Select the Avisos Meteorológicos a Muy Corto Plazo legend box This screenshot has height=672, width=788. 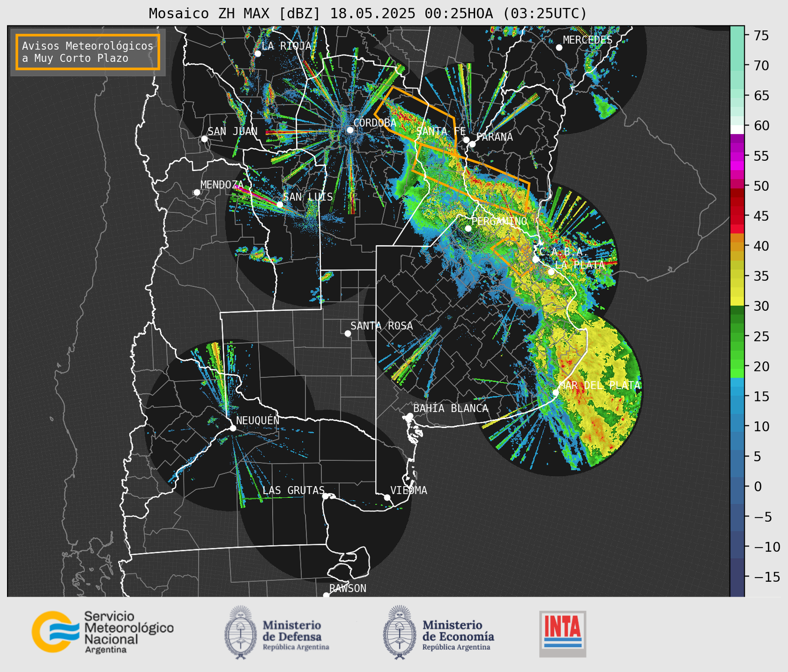(x=88, y=52)
